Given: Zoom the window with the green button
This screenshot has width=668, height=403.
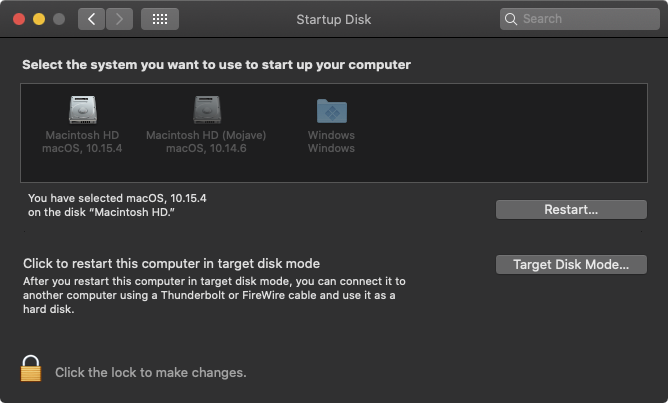Looking at the screenshot, I should (58, 19).
